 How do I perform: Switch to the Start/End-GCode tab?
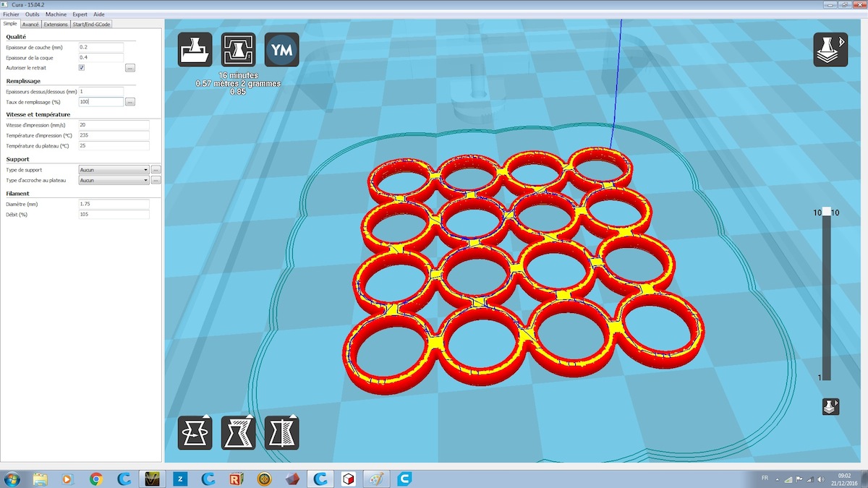pos(91,24)
